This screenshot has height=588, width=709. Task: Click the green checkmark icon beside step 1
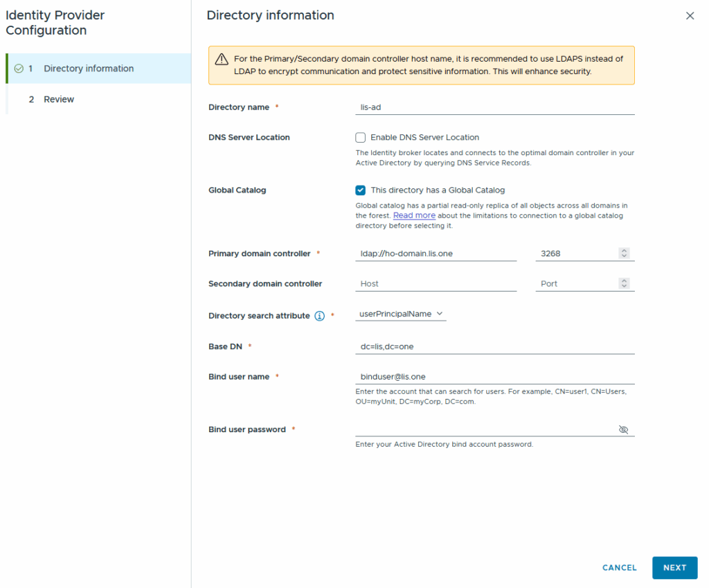19,69
